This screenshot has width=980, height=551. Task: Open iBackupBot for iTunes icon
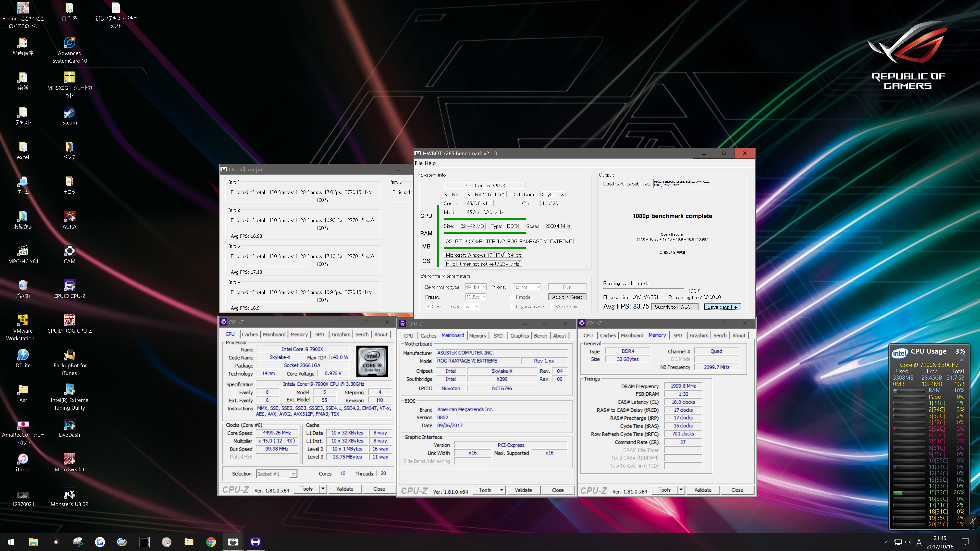(69, 362)
